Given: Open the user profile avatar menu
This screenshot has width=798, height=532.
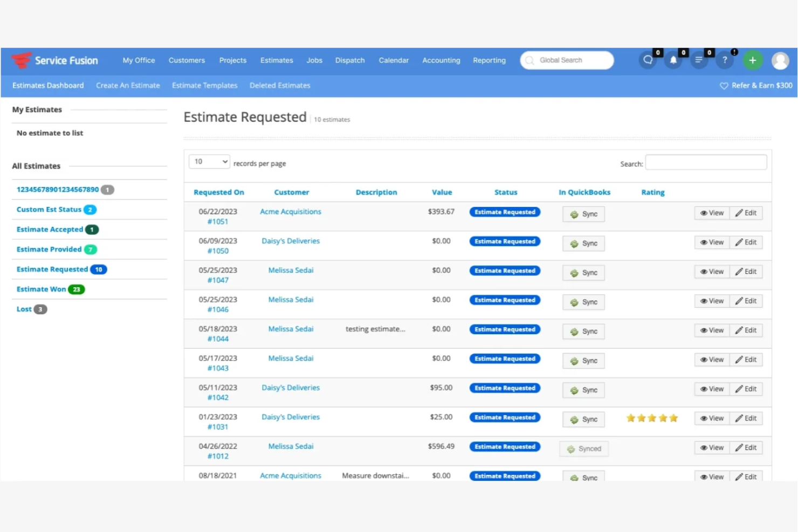Looking at the screenshot, I should pyautogui.click(x=780, y=60).
